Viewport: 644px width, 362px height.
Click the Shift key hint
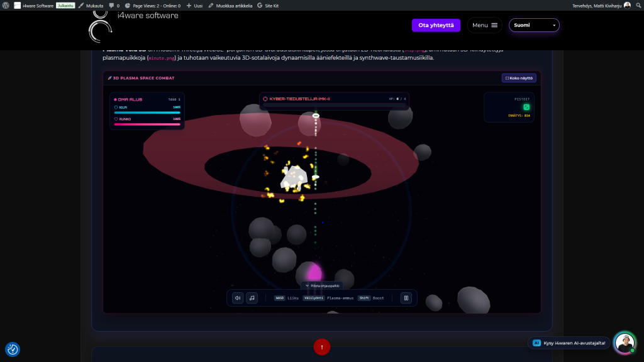click(364, 298)
